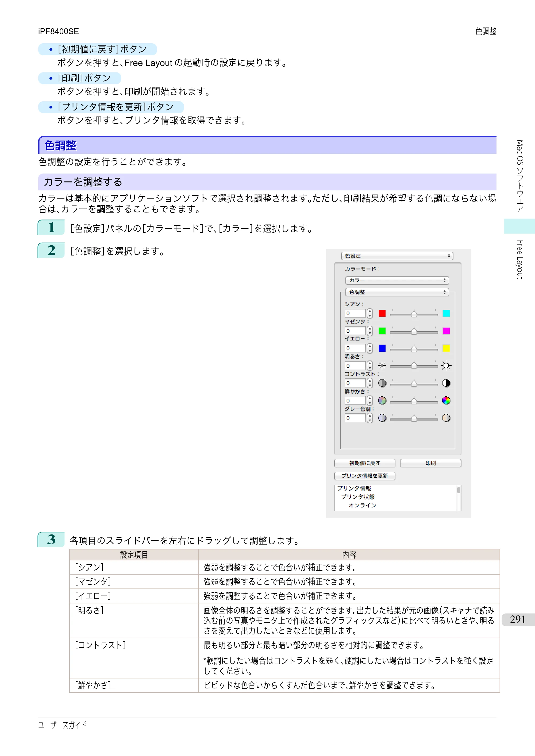Click the warm gray tone circle icon
The height and width of the screenshot is (756, 535).
446,418
